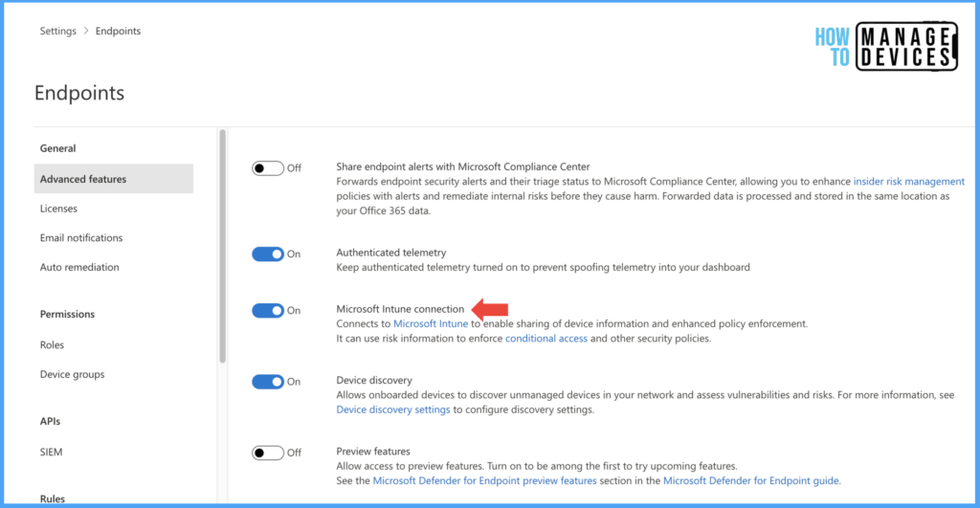The width and height of the screenshot is (980, 508).
Task: Open the Microsoft Intune hyperlink
Action: point(431,323)
